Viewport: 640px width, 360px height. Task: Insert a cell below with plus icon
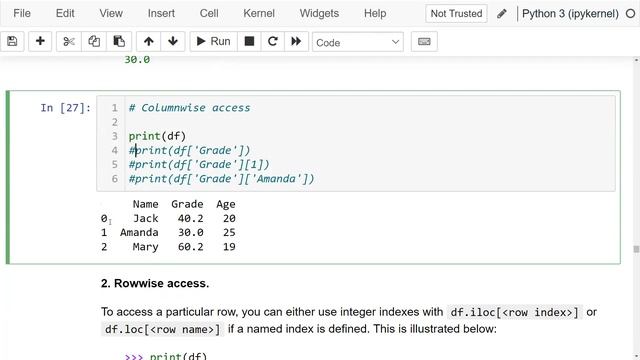coord(40,41)
